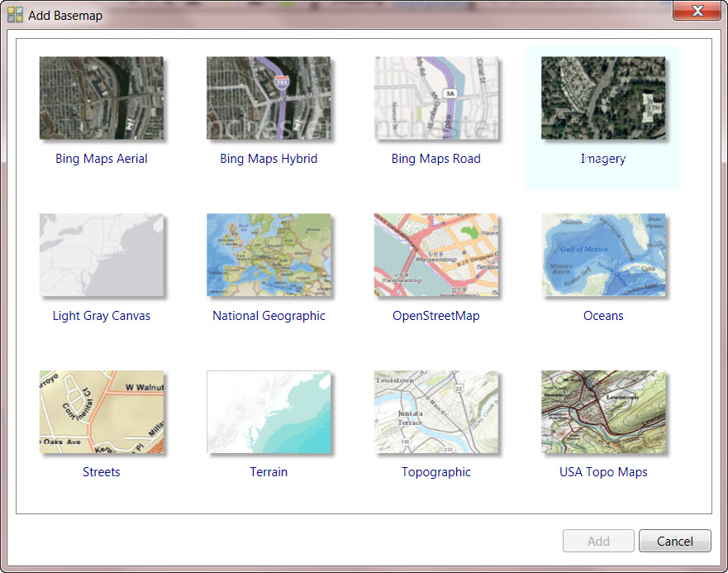Click the Light Gray Canvas label
Screen dimensions: 728x573
tap(101, 316)
